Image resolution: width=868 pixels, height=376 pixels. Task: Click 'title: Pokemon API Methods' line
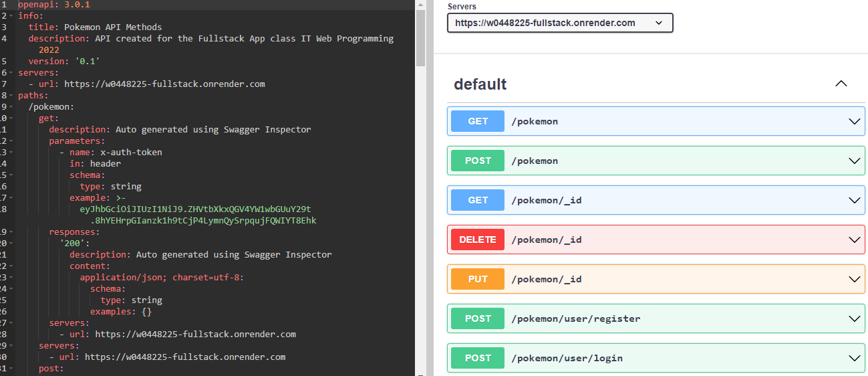point(95,27)
